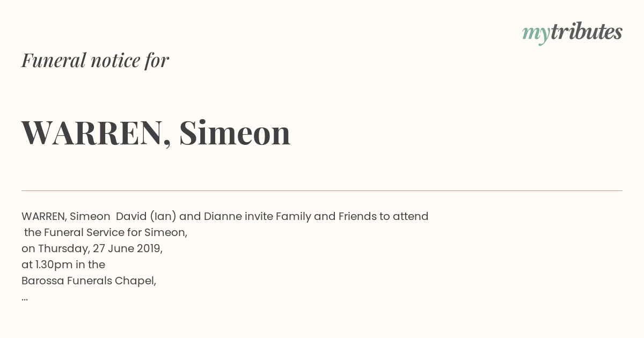Click the word 'notice' in the italic heading
This screenshot has height=338, width=644.
[x=115, y=61]
